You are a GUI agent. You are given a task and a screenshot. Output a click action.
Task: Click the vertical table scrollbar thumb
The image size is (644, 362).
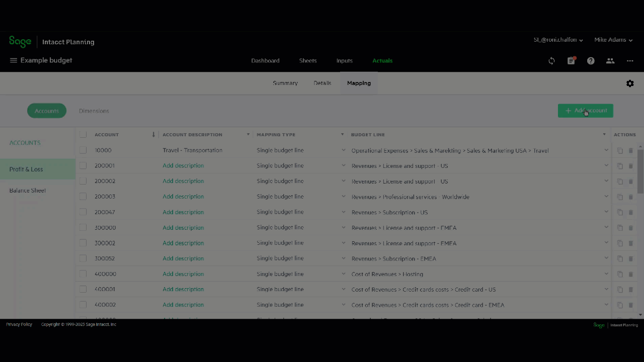640,171
